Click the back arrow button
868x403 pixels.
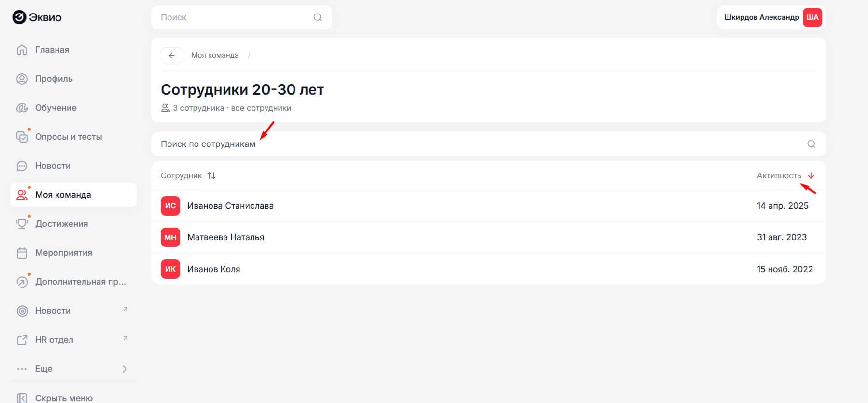click(171, 55)
